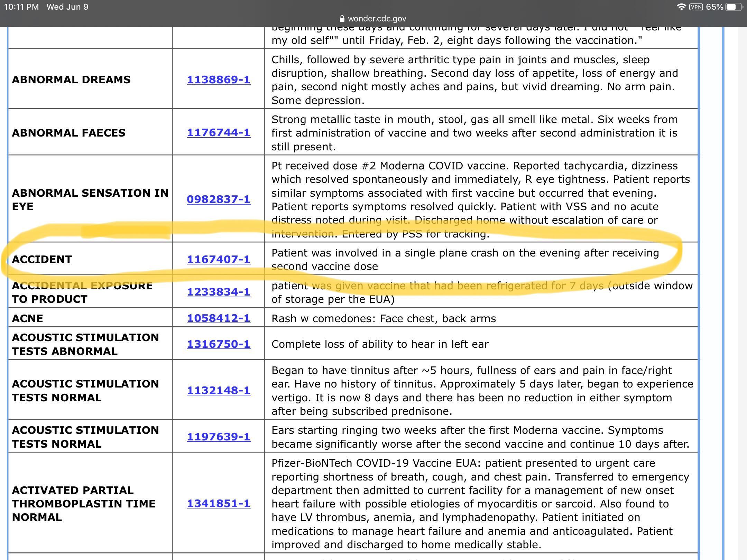Click the Pfizer-BioNTech heart failure description
This screenshot has width=747, height=560.
coord(480,504)
